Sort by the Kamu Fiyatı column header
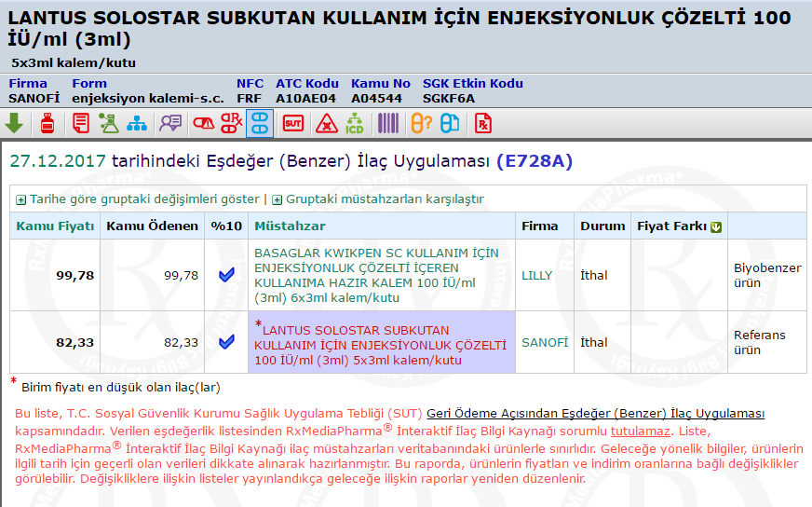Screen dimensions: 812x507 56,226
